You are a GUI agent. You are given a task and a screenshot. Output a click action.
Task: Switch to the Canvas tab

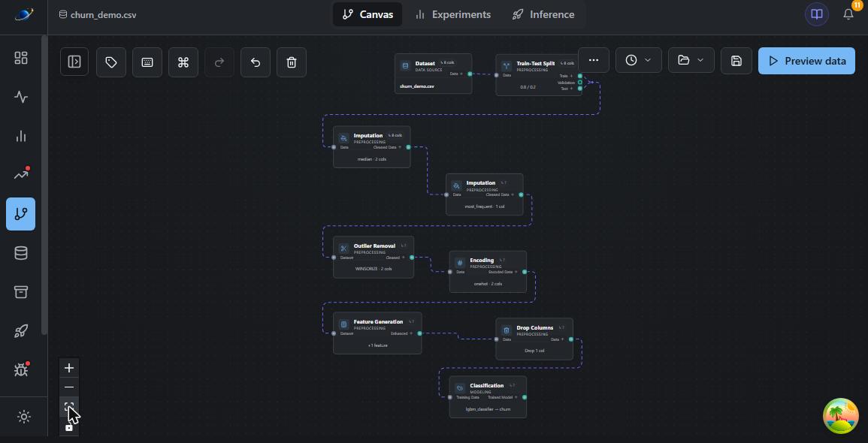point(367,14)
